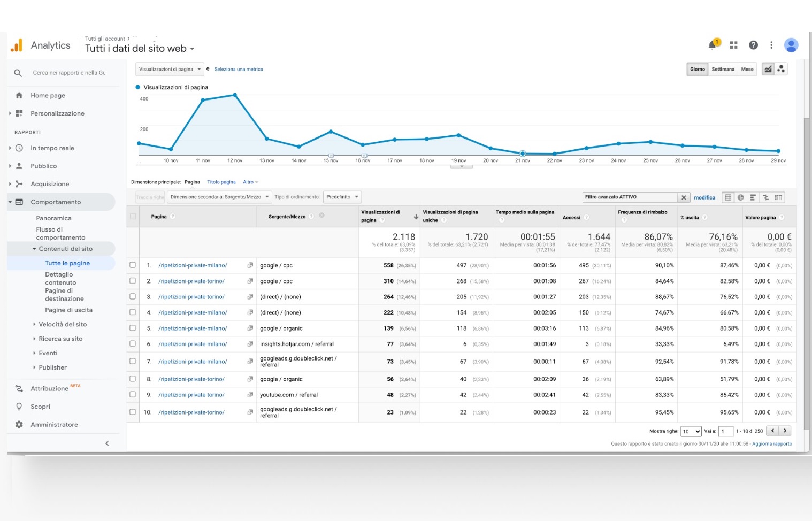Expand the Mostra righe rows selector

point(691,431)
